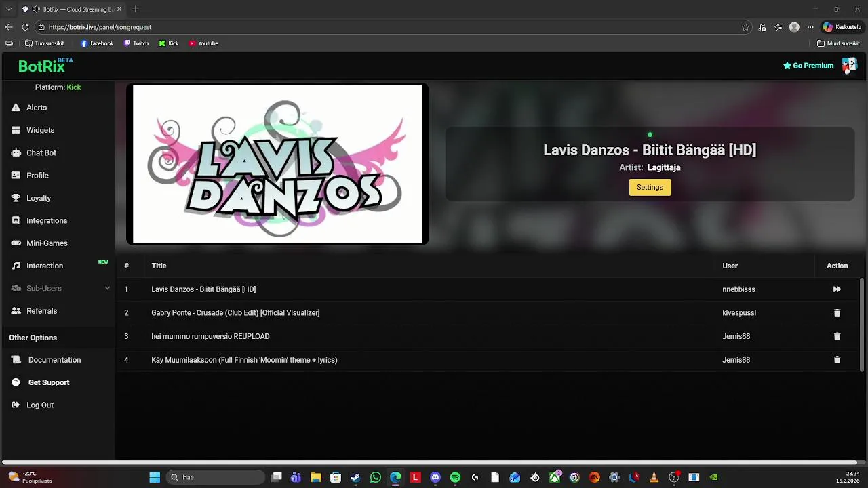
Task: Click the song list vertical scrollbar
Action: pos(862,324)
